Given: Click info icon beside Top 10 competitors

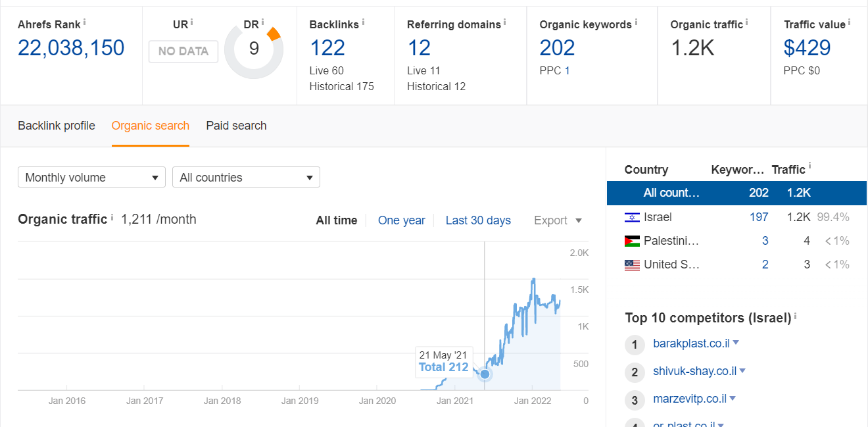Looking at the screenshot, I should pyautogui.click(x=795, y=316).
